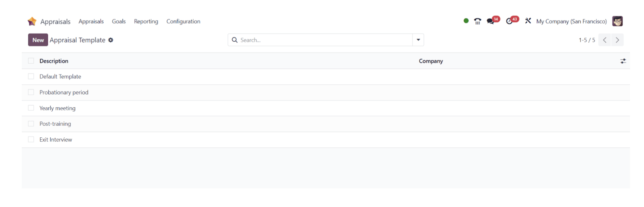Tick the Default Template checkbox

point(31,76)
